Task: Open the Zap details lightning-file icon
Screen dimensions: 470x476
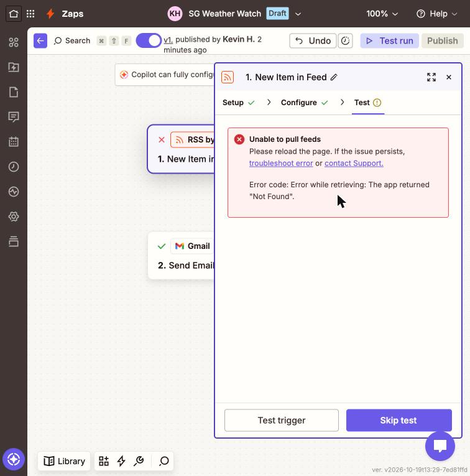Action: coord(14,67)
